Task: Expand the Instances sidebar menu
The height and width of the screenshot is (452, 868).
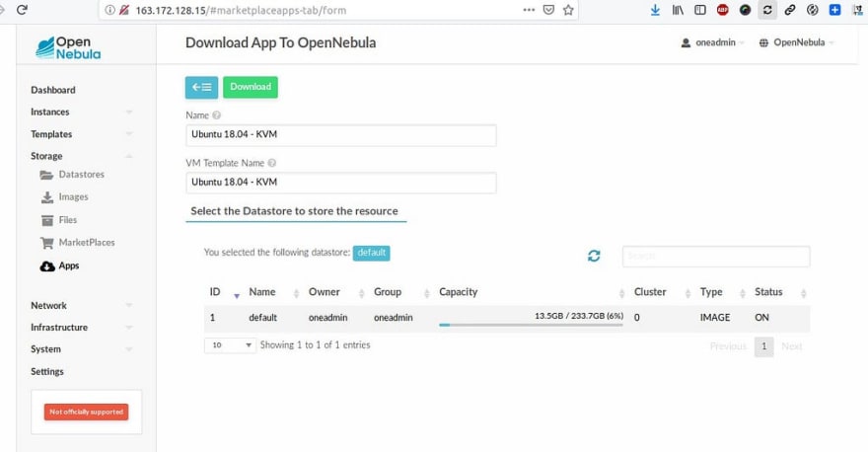Action: 81,112
